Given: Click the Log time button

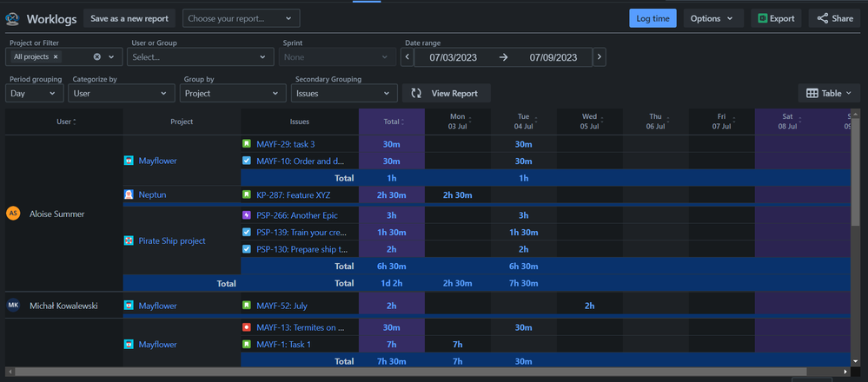Looking at the screenshot, I should (653, 18).
